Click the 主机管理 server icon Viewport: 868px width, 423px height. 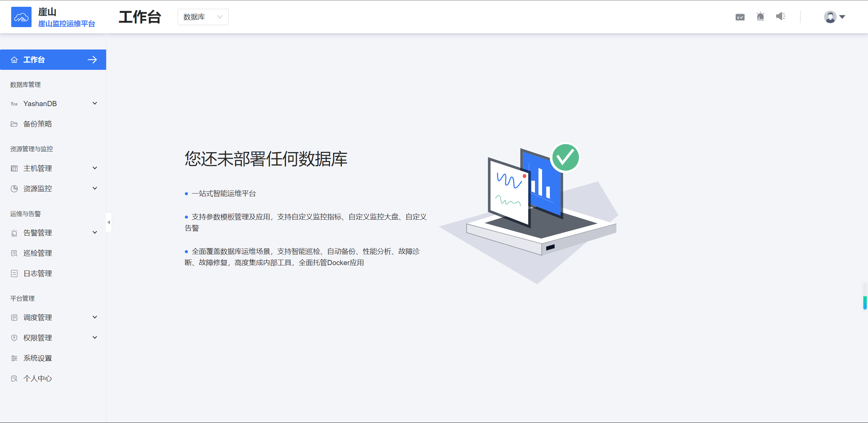click(14, 168)
